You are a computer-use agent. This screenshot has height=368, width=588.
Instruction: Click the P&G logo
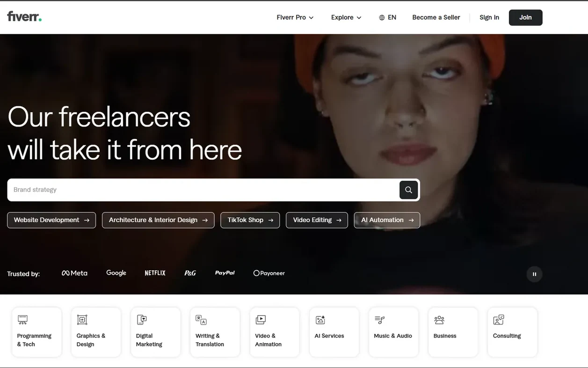click(x=190, y=273)
